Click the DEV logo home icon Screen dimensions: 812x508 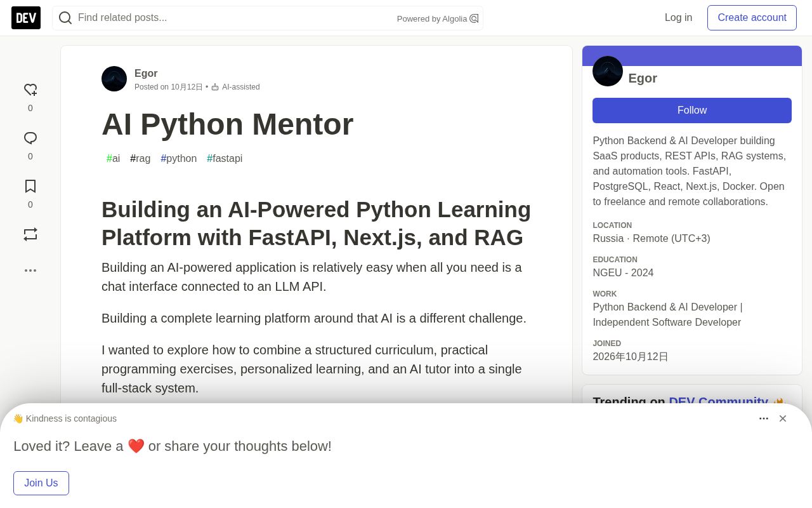pyautogui.click(x=26, y=18)
